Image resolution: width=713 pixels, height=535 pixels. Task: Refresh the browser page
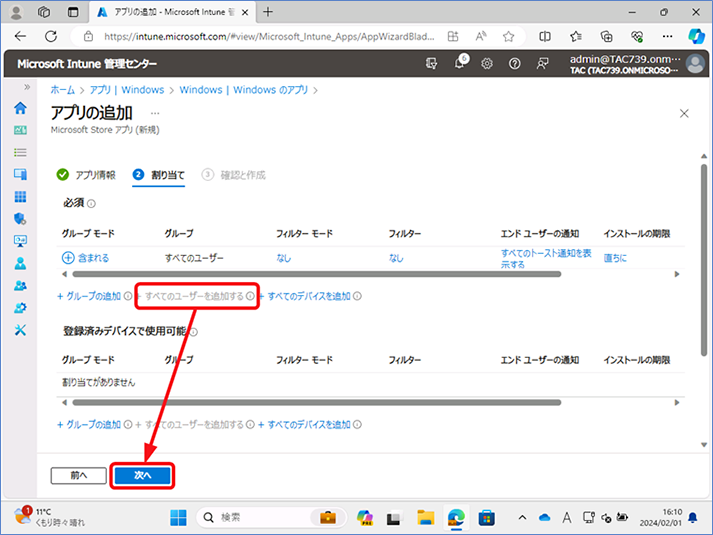click(x=51, y=36)
